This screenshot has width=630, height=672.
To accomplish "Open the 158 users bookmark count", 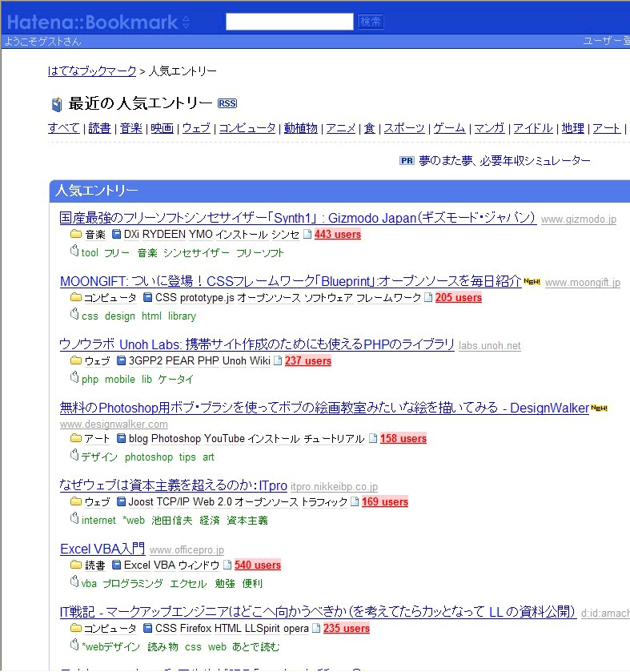I will (x=403, y=438).
